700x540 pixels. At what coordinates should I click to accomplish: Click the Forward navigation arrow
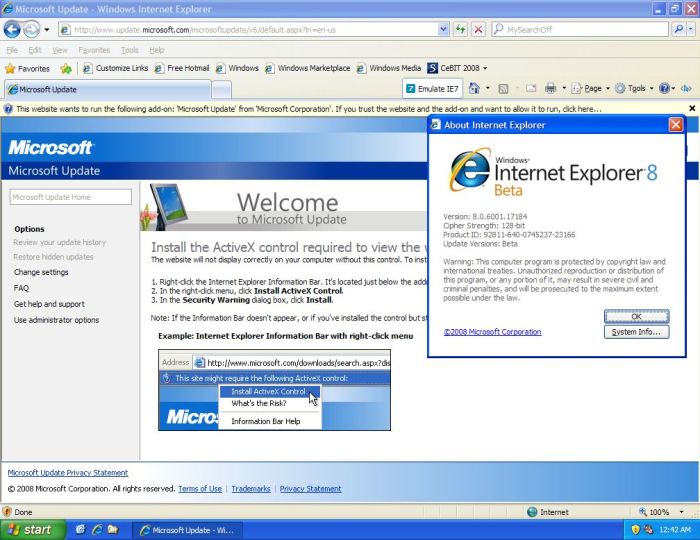pos(31,30)
